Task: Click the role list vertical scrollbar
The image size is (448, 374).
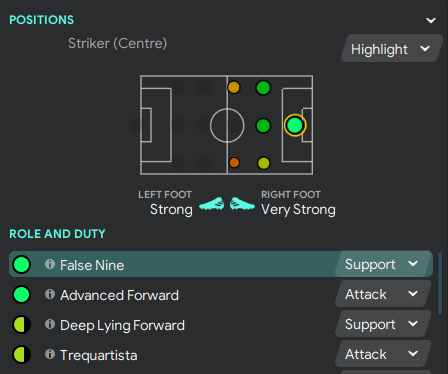Action: [x=440, y=283]
